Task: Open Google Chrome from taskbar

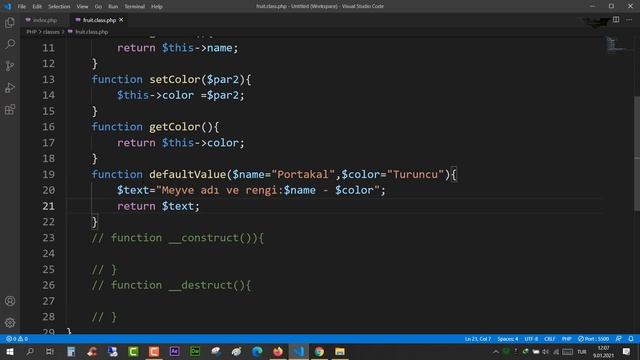Action: point(319,351)
